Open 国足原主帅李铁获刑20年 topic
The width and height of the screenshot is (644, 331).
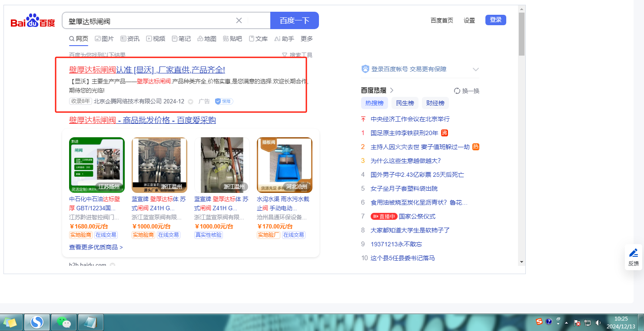[405, 133]
